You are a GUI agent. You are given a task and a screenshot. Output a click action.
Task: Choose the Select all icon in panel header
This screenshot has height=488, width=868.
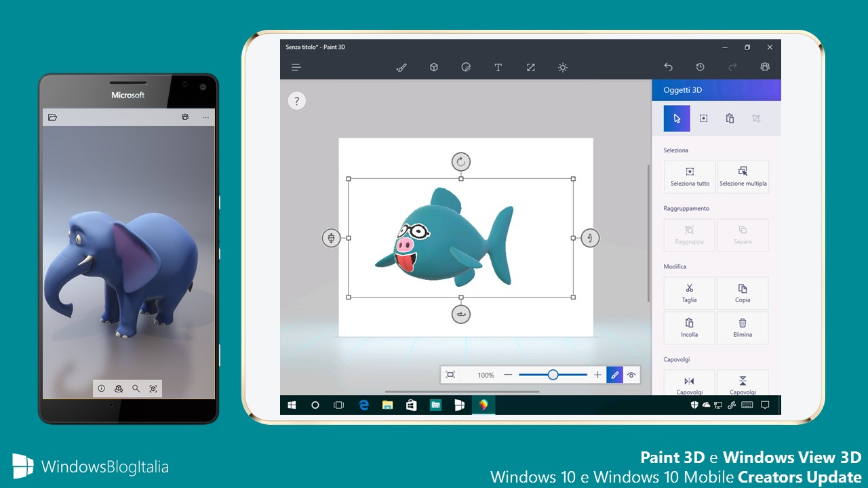tap(703, 118)
